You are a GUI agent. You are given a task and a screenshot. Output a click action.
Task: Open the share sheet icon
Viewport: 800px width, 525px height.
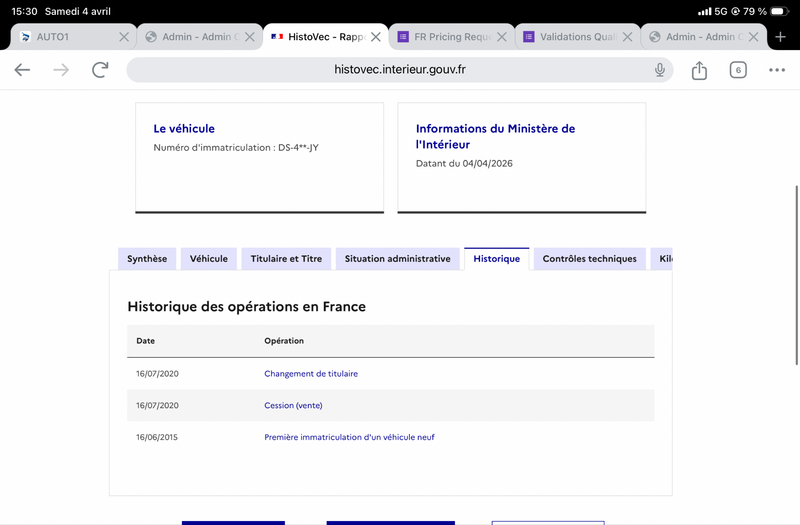tap(699, 70)
